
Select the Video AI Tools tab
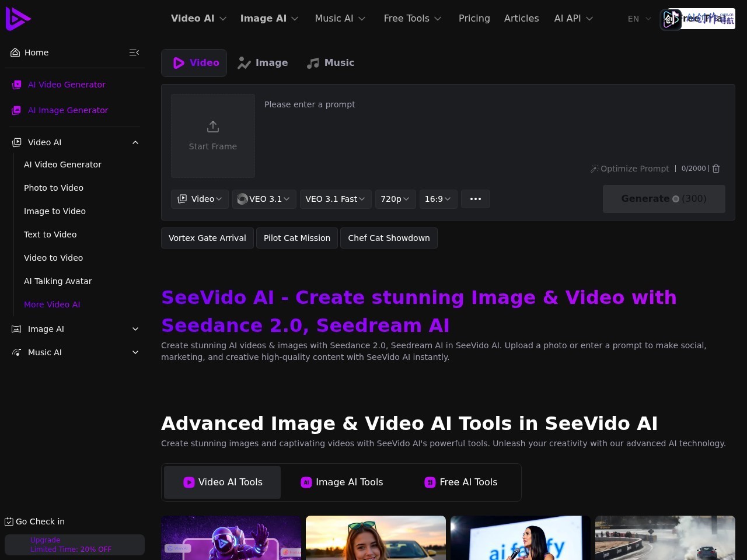(x=222, y=482)
